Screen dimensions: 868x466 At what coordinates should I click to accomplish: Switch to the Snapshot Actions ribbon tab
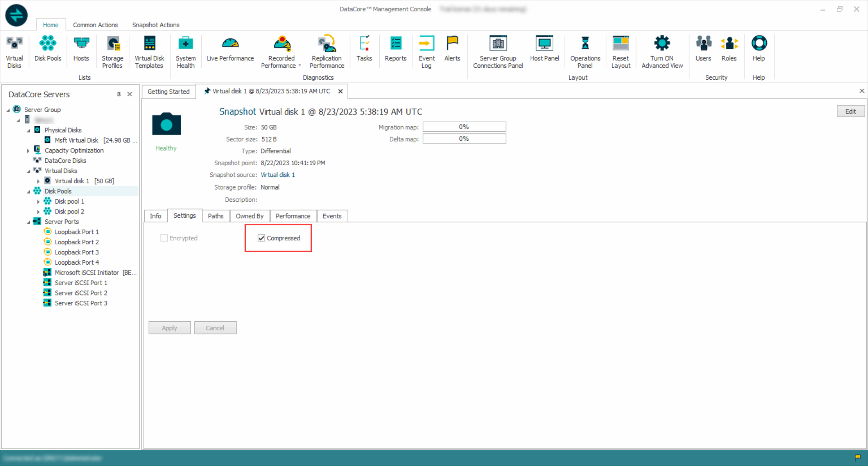tap(156, 25)
